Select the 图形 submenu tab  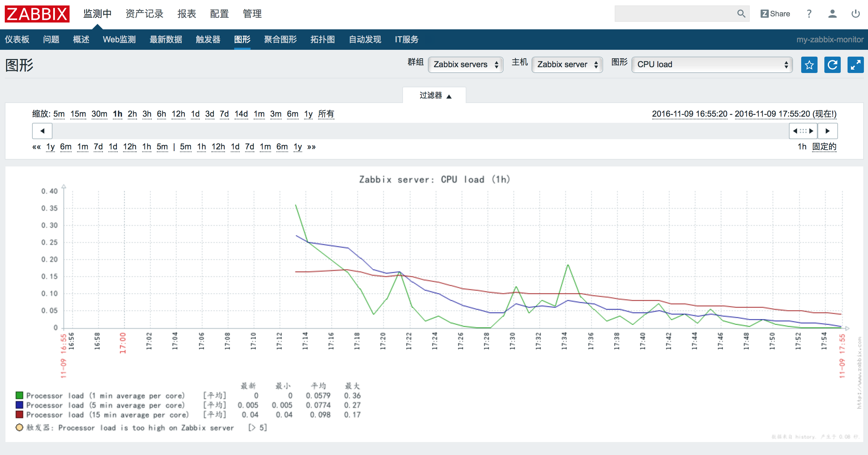coord(242,40)
